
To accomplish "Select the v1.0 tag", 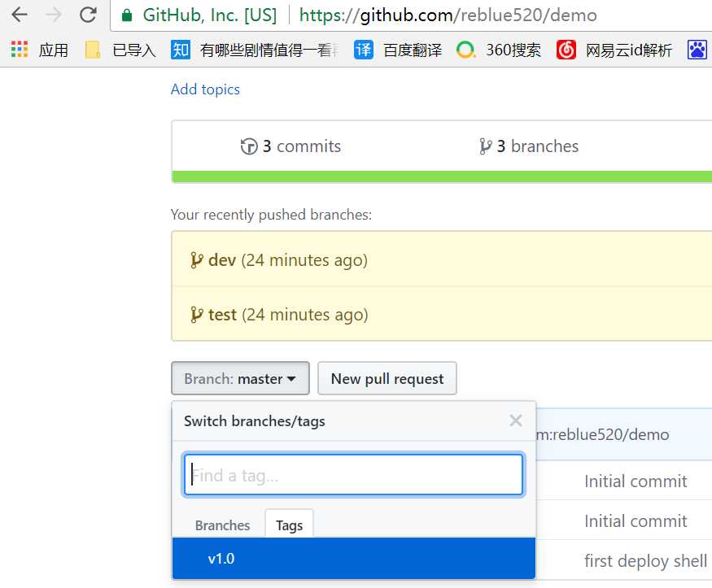I will click(221, 559).
